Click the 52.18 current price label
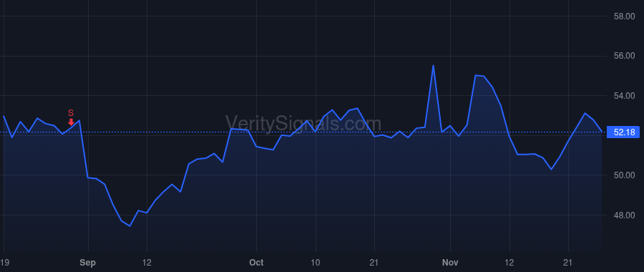Screen dimensions: 644x272 coord(624,132)
